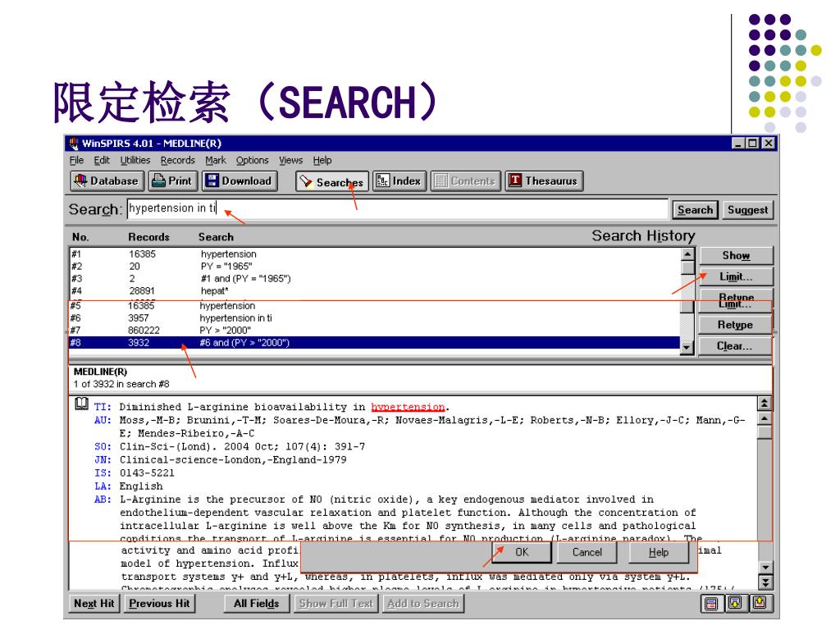Click the All Fields button
Image resolution: width=840 pixels, height=630 pixels.
(257, 604)
